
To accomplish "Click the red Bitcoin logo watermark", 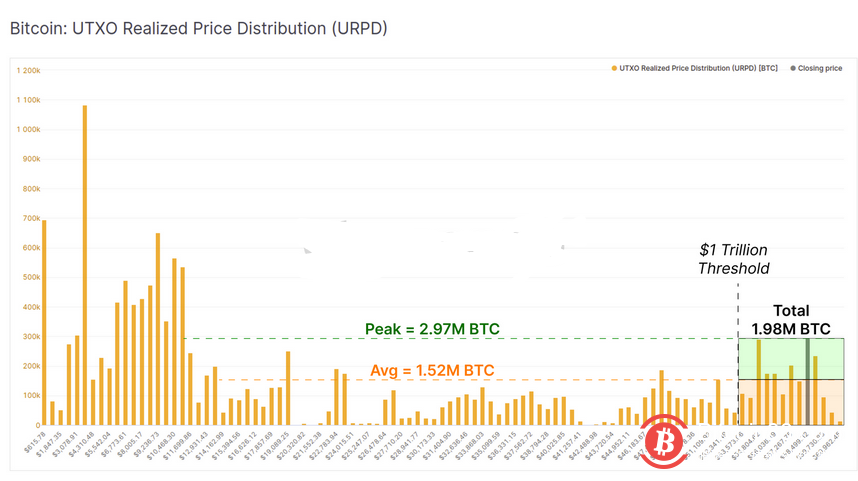I will (x=664, y=442).
